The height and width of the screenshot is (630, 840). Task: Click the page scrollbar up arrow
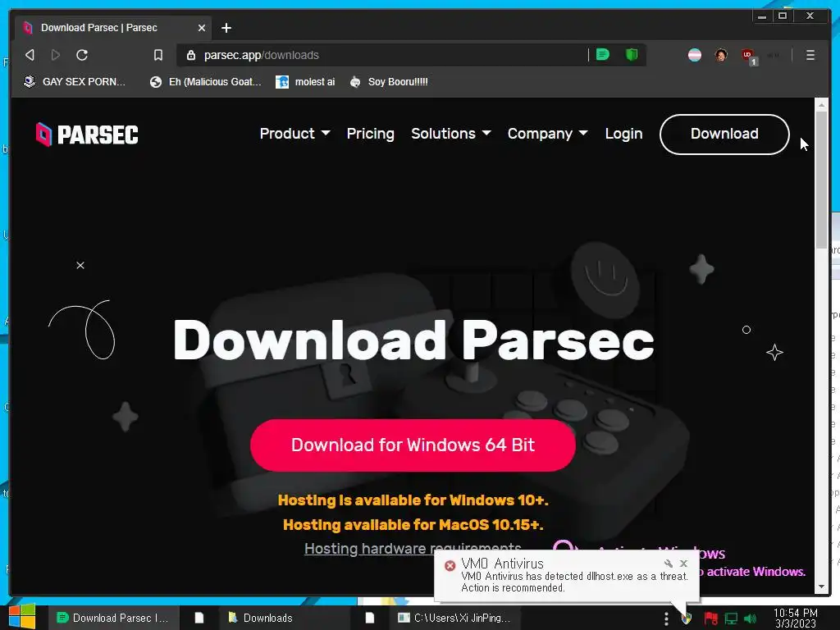[822, 105]
